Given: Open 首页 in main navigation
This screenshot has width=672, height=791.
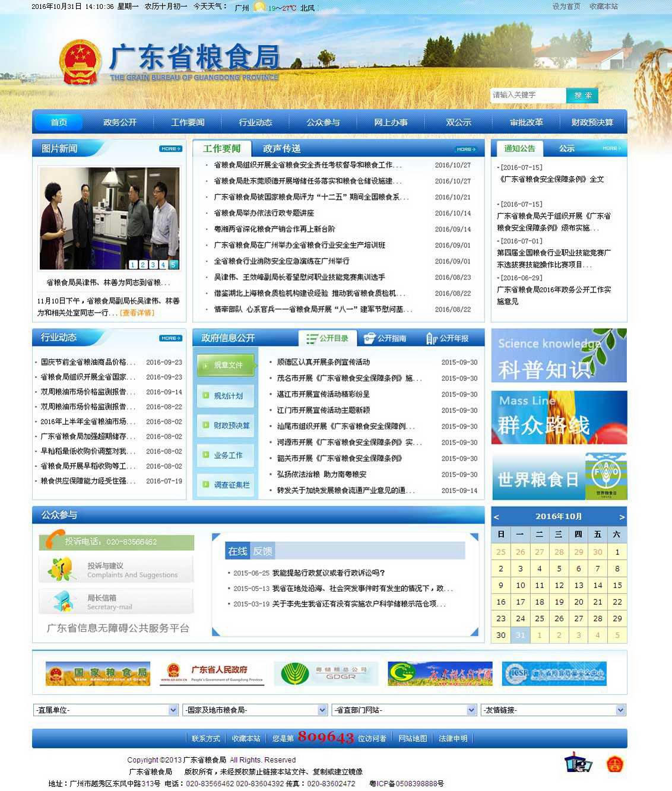Looking at the screenshot, I should [59, 122].
